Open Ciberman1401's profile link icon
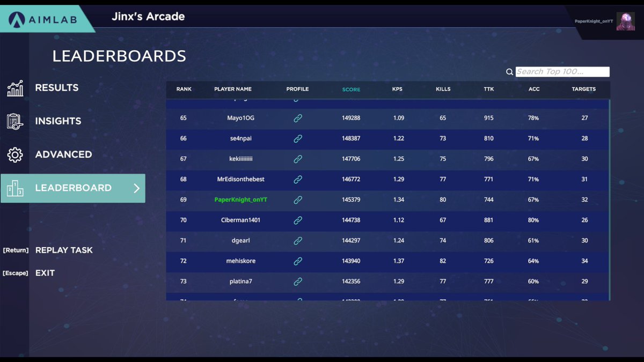The image size is (644, 362). [x=298, y=220]
